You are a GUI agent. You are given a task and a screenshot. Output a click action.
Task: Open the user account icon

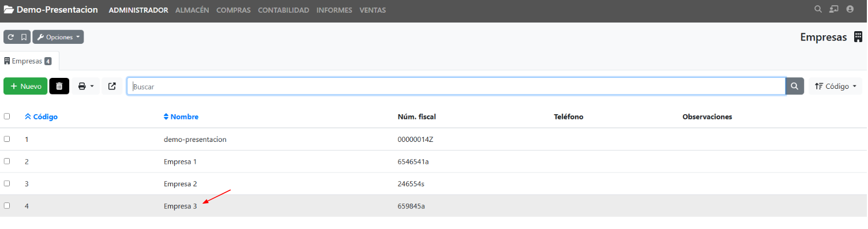click(x=850, y=9)
